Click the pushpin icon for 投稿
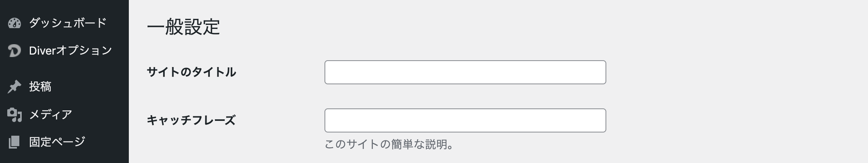This screenshot has width=868, height=163. click(x=14, y=87)
